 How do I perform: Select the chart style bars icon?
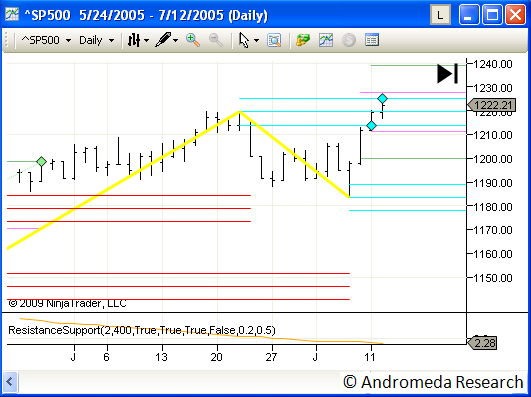134,40
